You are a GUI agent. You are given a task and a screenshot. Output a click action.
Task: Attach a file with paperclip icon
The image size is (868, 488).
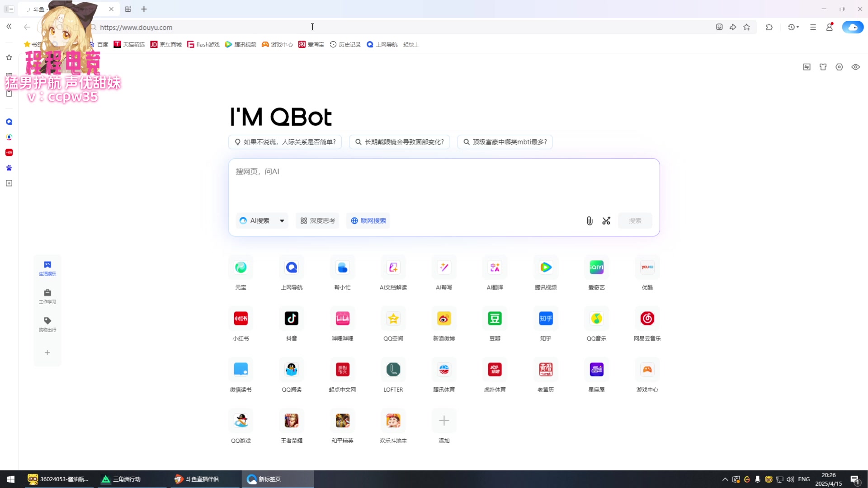590,221
